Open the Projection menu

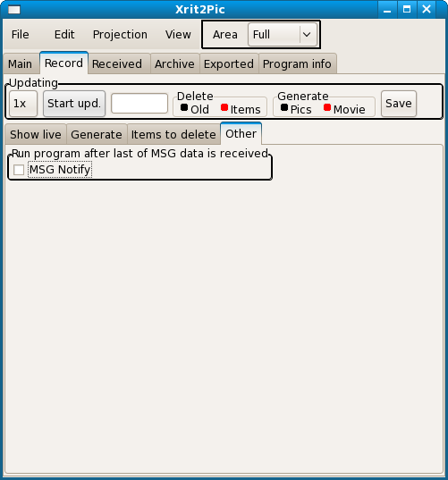point(120,35)
